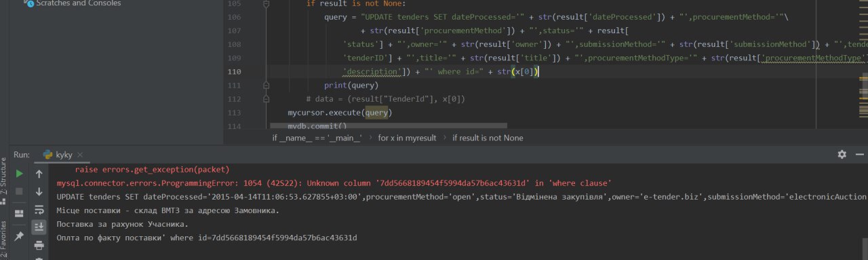Click the 'Run:' panel label
The width and height of the screenshot is (868, 260).
[22, 155]
